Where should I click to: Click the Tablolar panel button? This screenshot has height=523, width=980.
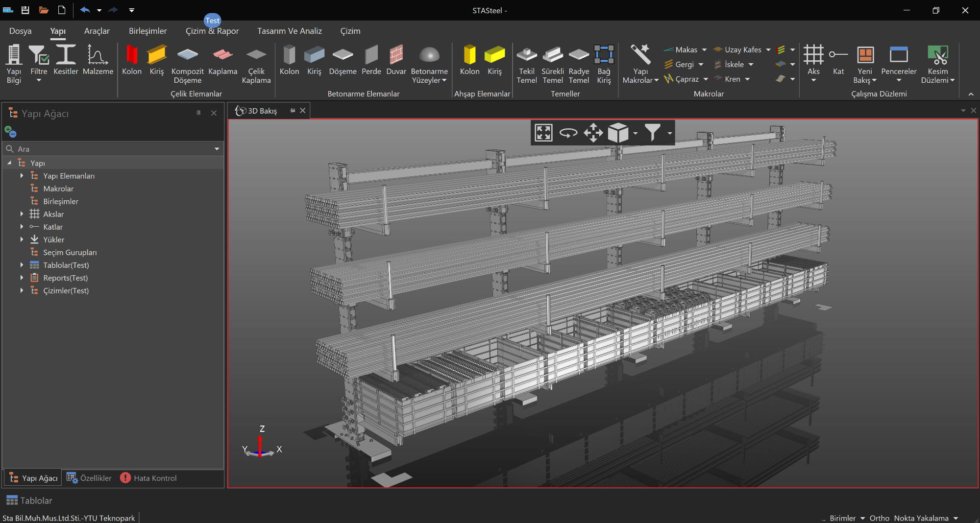click(x=29, y=500)
